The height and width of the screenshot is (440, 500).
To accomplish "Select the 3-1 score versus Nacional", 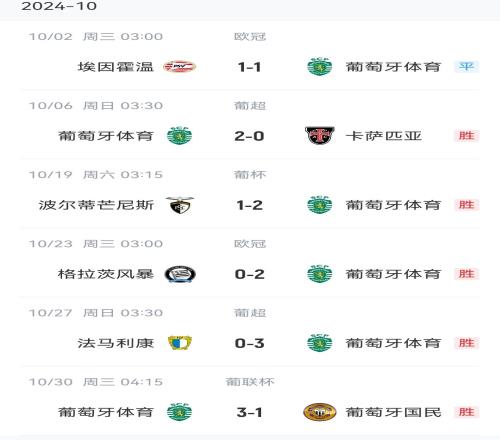I will point(250,412).
